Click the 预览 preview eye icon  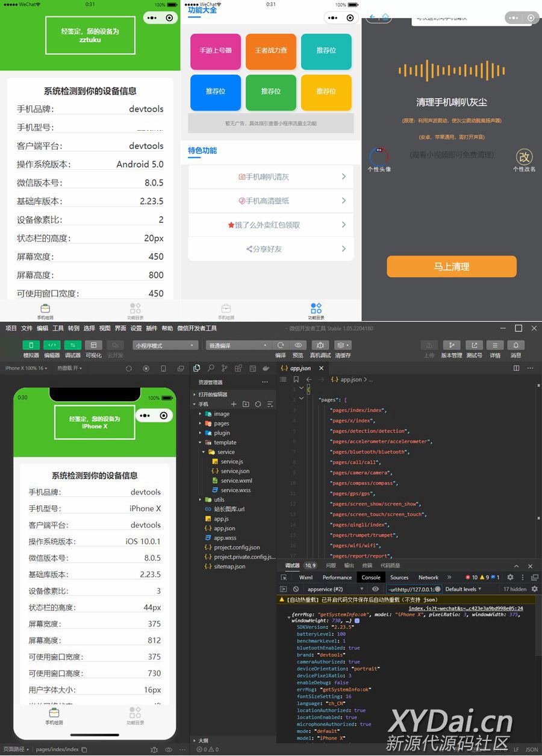tap(298, 345)
